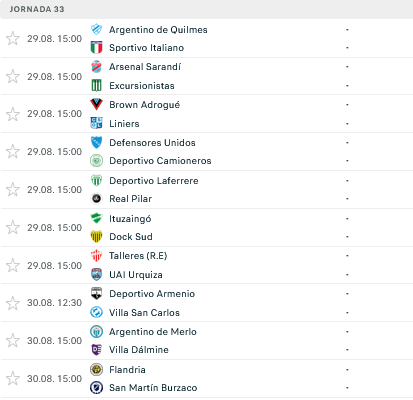Click the Brown Adrogué team crest
413x400 pixels.
tap(96, 104)
